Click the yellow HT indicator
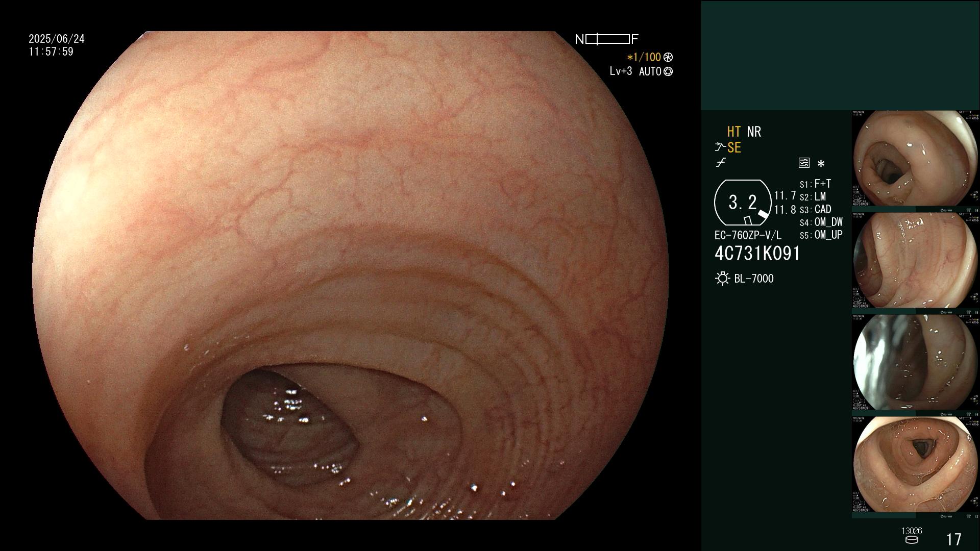Image resolution: width=980 pixels, height=551 pixels. (734, 132)
